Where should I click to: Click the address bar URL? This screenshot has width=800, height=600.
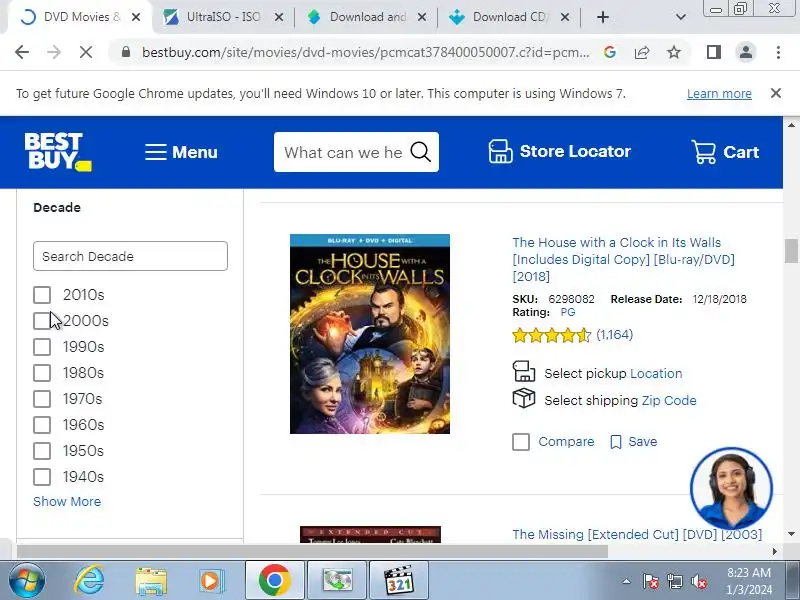point(365,52)
